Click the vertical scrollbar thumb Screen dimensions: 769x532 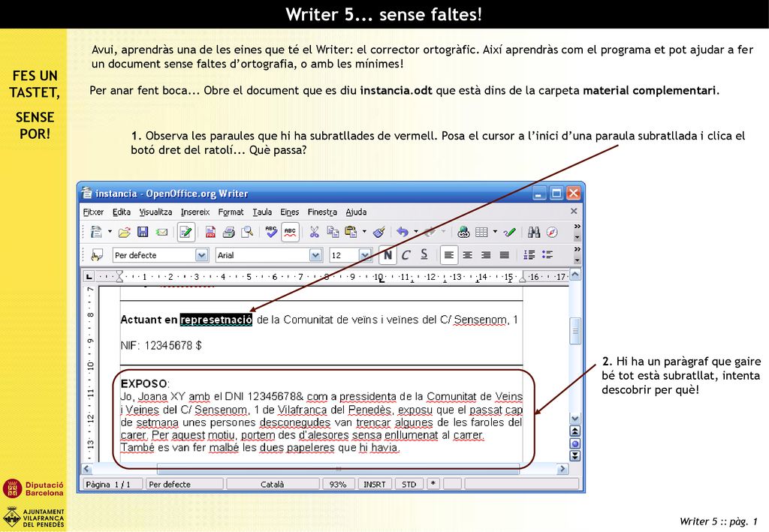(x=575, y=331)
